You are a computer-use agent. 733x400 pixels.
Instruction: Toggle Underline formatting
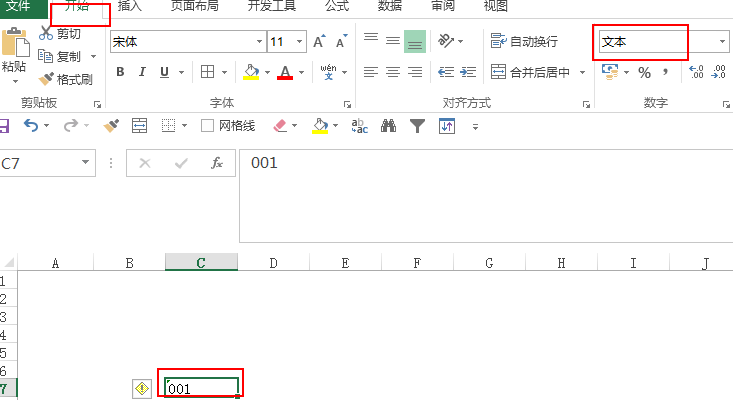164,72
